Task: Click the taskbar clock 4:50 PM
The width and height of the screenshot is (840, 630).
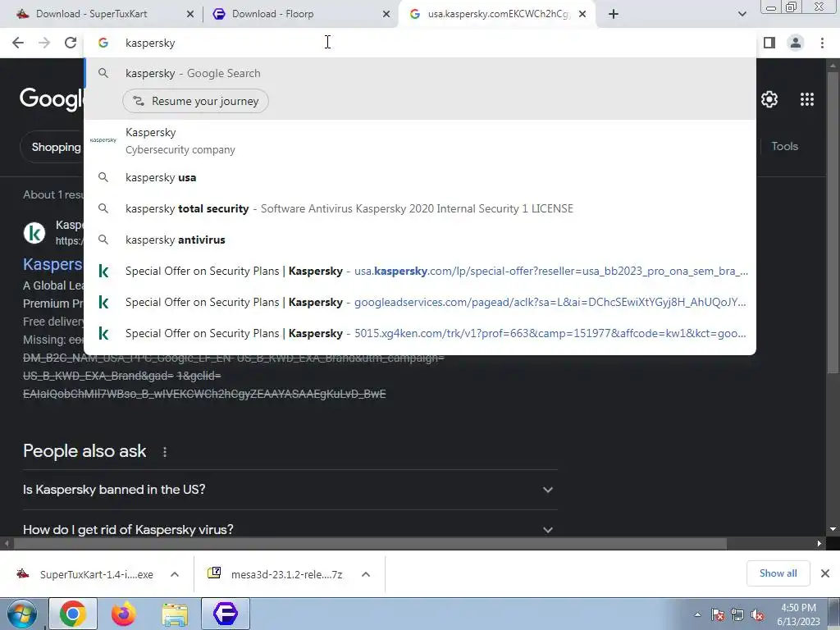Action: click(798, 608)
